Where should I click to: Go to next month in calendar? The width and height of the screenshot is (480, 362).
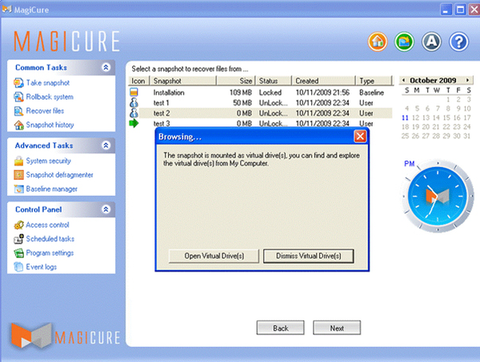(x=468, y=80)
